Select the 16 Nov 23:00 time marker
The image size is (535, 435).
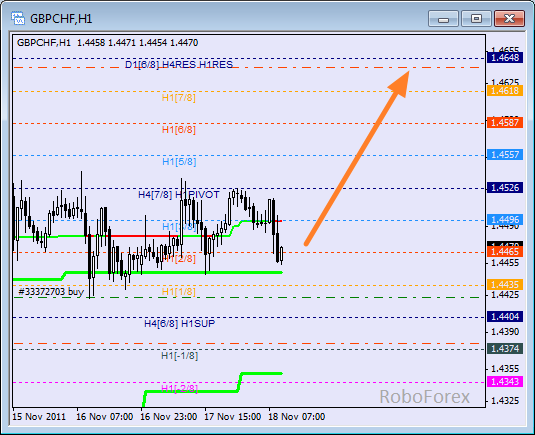pos(169,417)
